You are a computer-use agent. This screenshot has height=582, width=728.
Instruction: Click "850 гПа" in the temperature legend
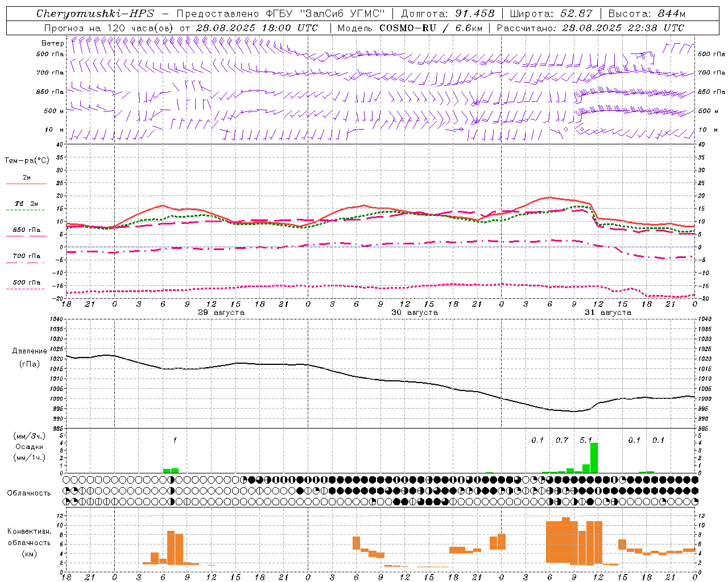27,230
